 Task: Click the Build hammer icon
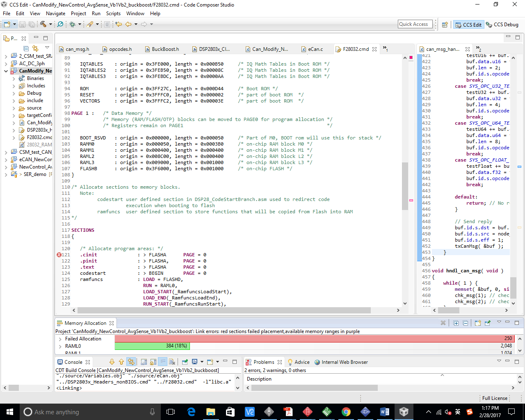(43, 24)
